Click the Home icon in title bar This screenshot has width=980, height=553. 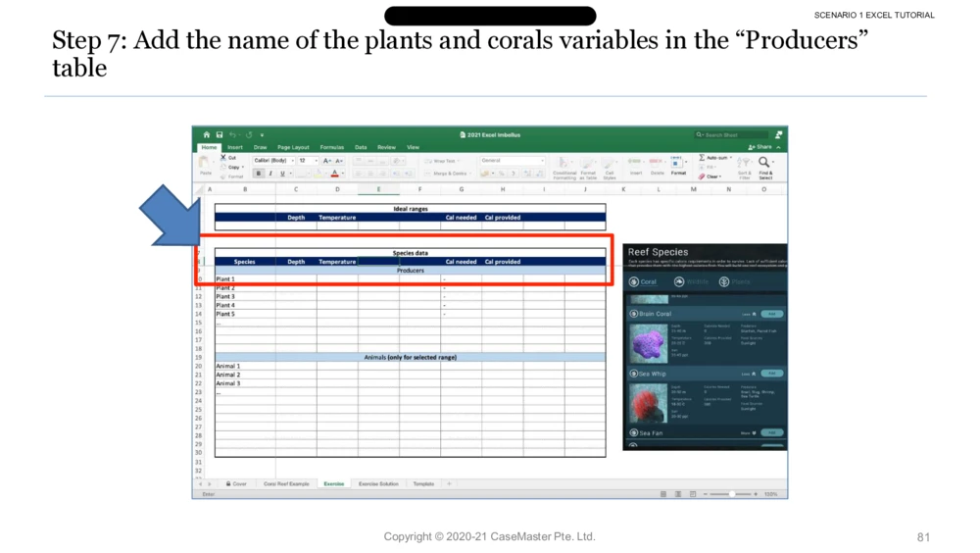pyautogui.click(x=207, y=135)
